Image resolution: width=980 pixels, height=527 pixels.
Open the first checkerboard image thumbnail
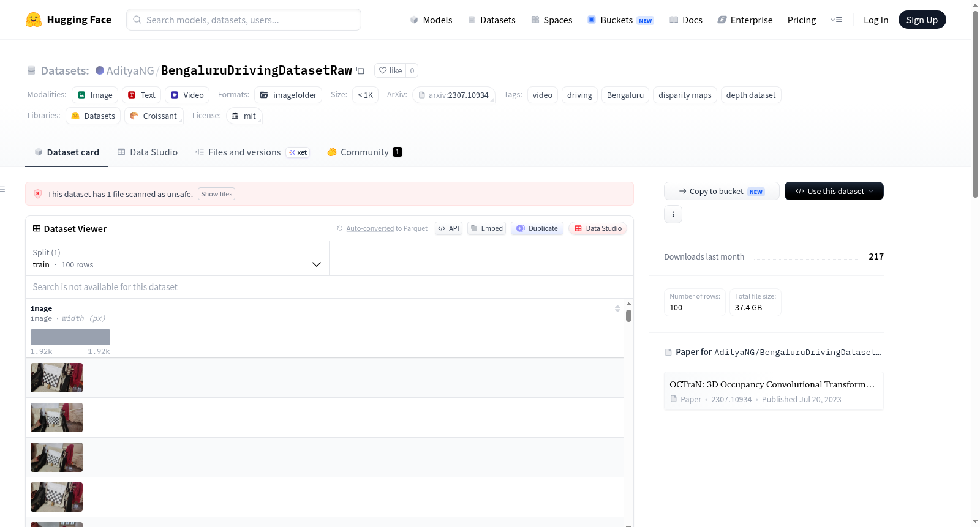pyautogui.click(x=56, y=378)
